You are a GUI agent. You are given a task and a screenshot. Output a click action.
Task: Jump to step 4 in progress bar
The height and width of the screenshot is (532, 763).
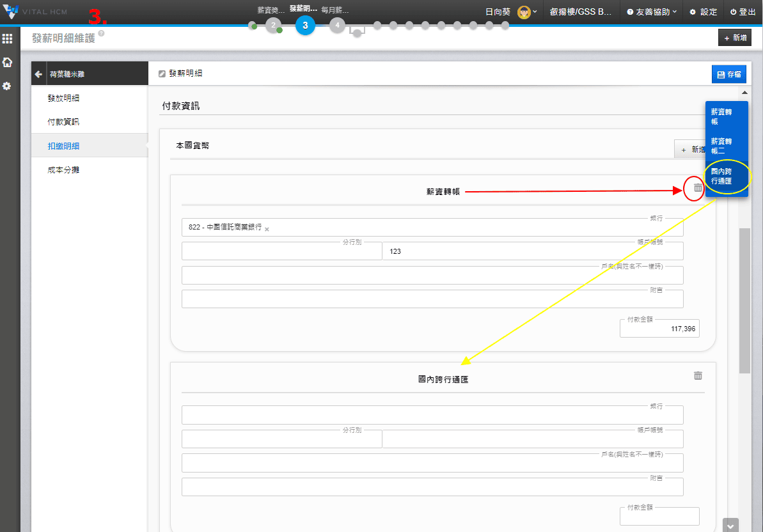(x=337, y=26)
